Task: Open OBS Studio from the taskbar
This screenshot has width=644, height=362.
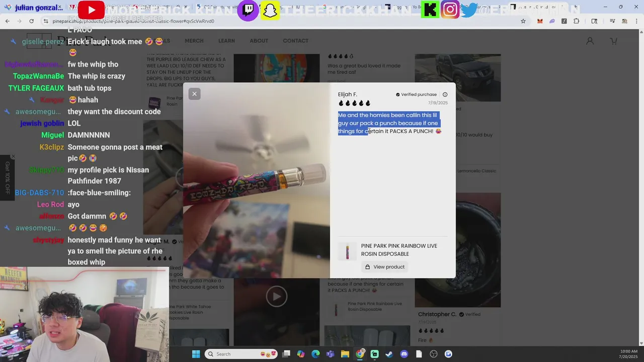Action: 434,354
